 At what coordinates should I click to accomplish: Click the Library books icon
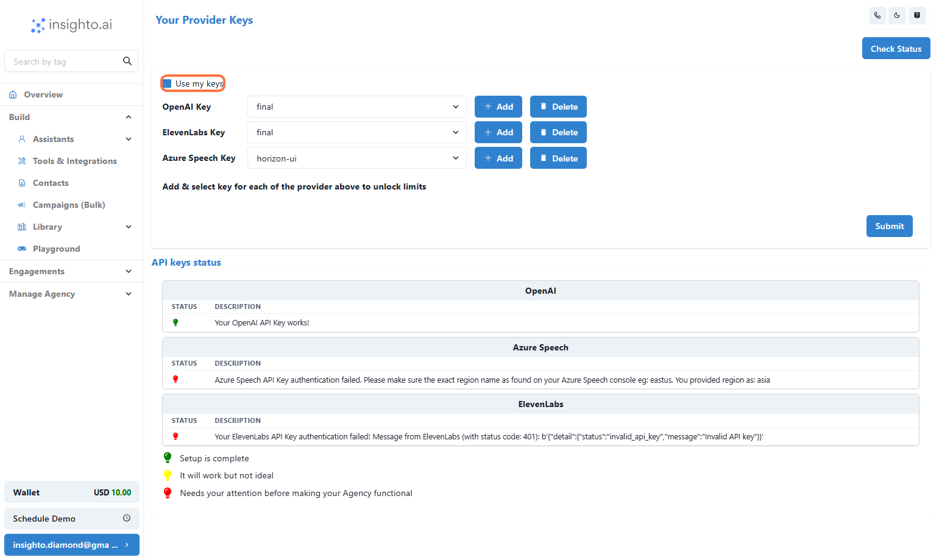[22, 227]
